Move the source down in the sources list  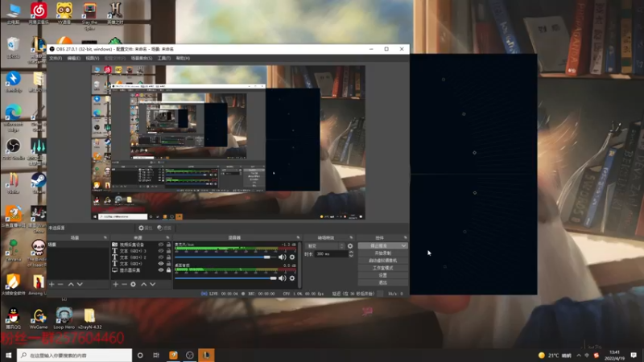point(153,284)
